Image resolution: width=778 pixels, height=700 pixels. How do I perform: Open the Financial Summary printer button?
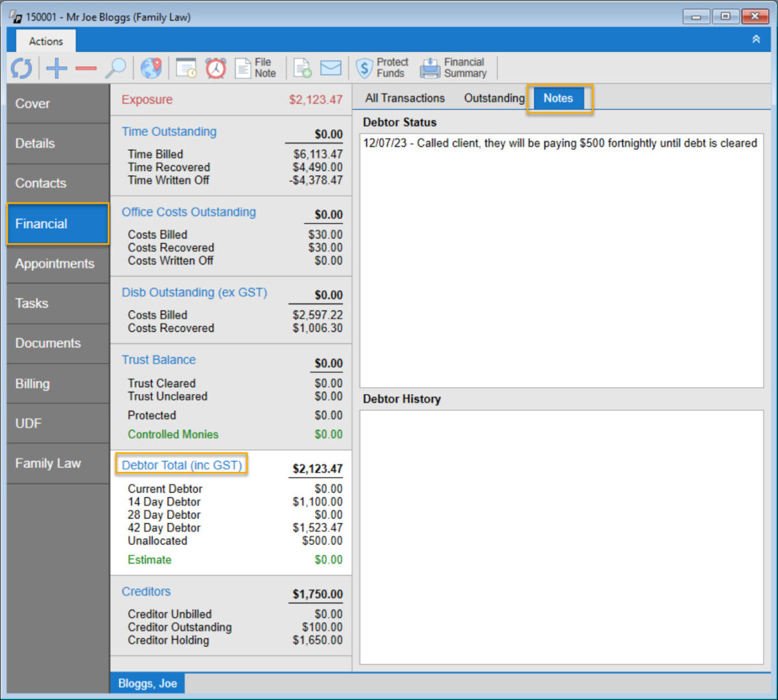453,67
